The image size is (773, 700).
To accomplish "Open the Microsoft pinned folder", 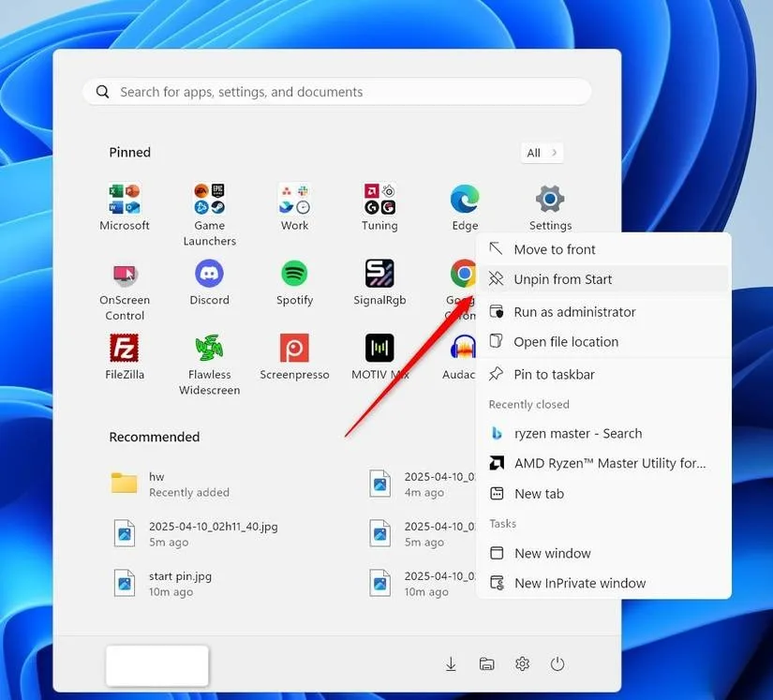I will [125, 199].
